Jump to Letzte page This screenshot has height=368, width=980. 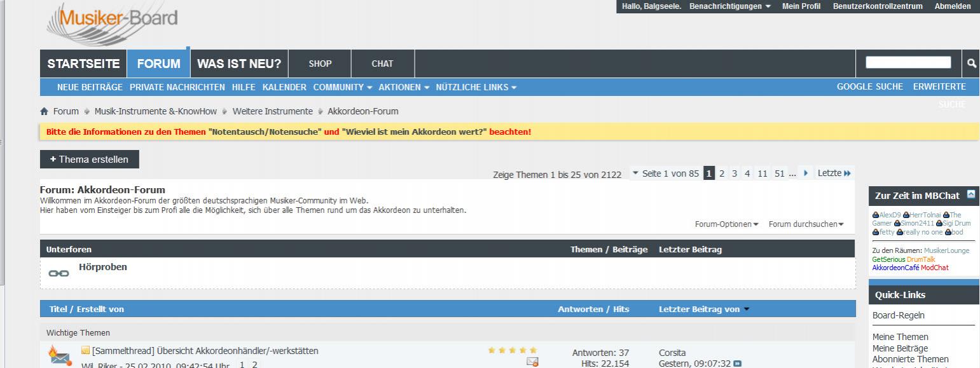point(834,173)
